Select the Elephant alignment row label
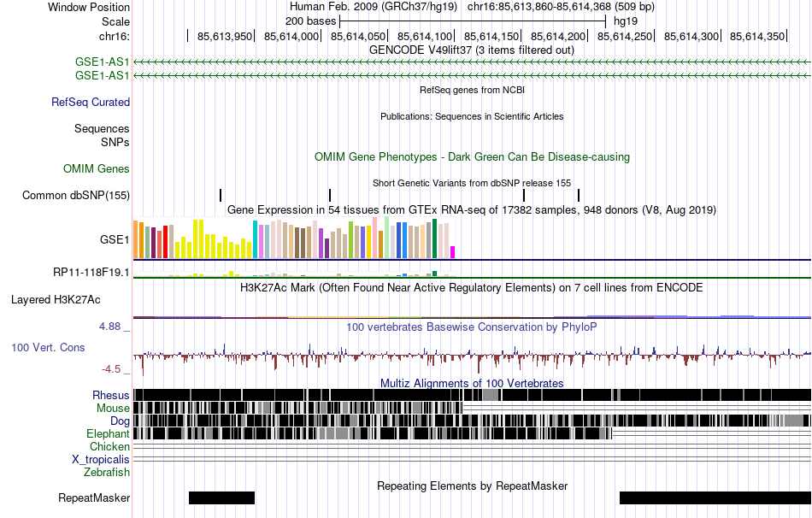This screenshot has height=518, width=812. (108, 434)
